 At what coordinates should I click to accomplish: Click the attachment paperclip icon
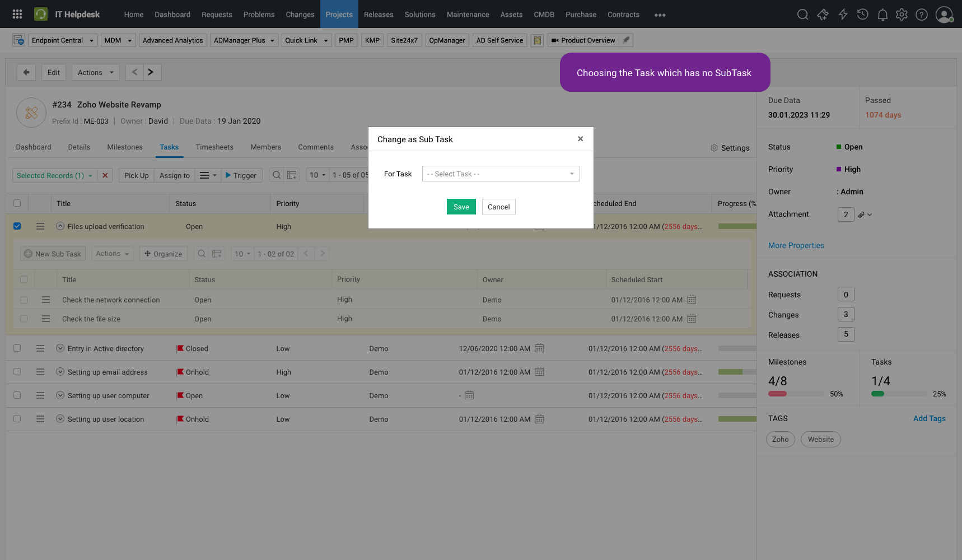[x=862, y=214]
